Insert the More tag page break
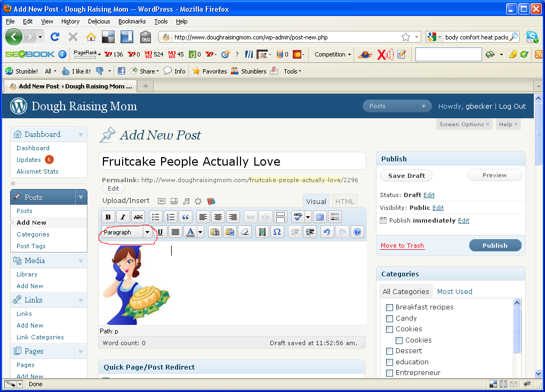 point(280,217)
